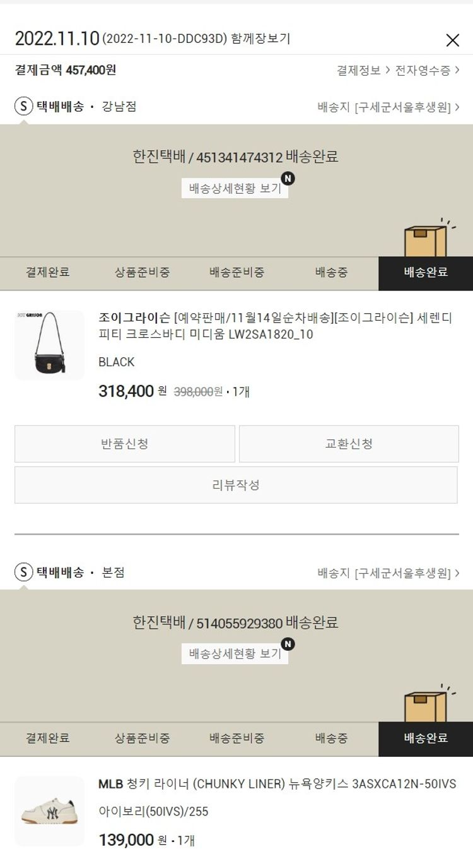View 배송상세현황 for tracking 451341474312
This screenshot has height=868, width=473.
click(x=235, y=188)
